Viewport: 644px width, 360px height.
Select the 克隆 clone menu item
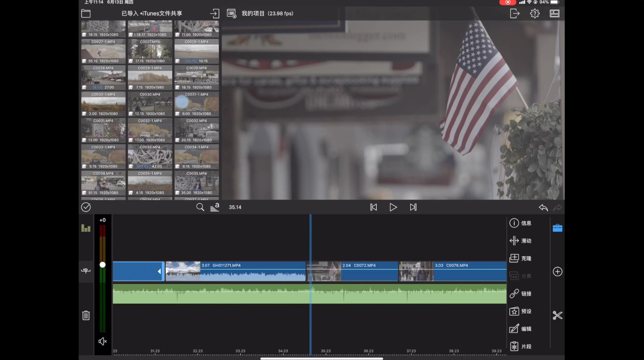click(521, 258)
